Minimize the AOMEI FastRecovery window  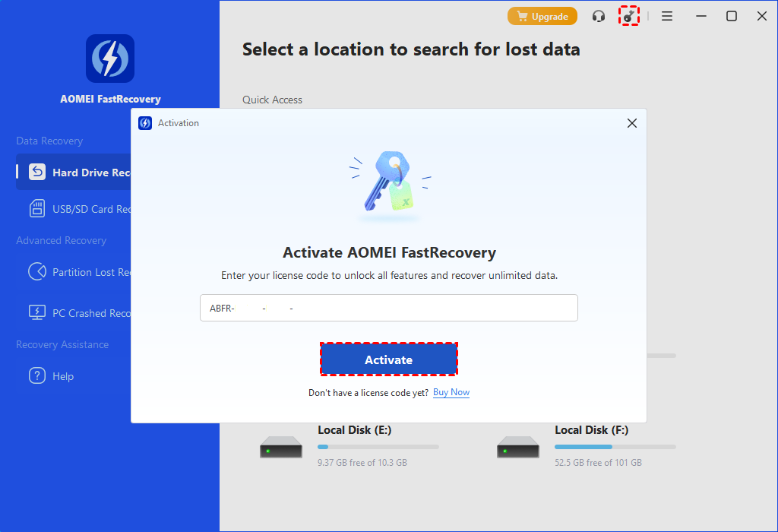(701, 17)
